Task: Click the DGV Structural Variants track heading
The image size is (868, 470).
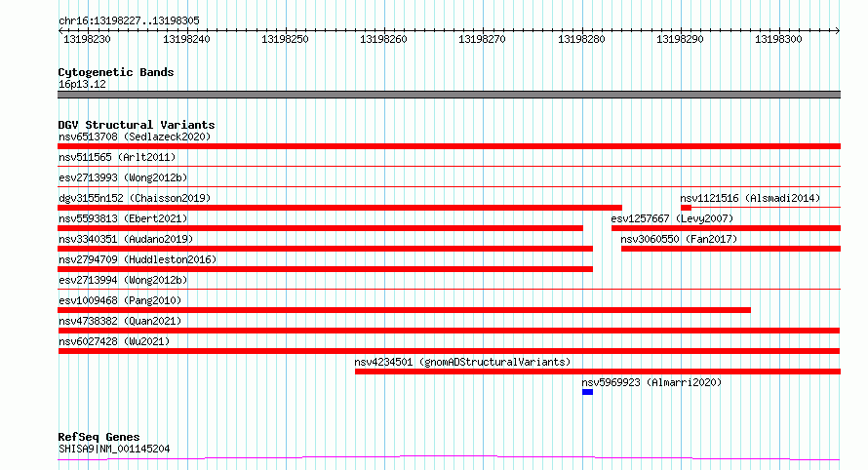Action: tap(137, 125)
